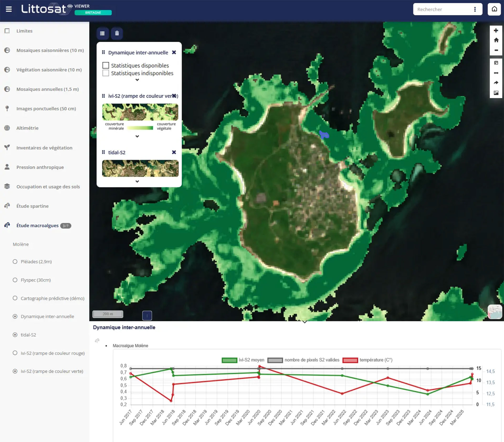Click the home button in header
The width and height of the screenshot is (504, 442).
tap(494, 9)
